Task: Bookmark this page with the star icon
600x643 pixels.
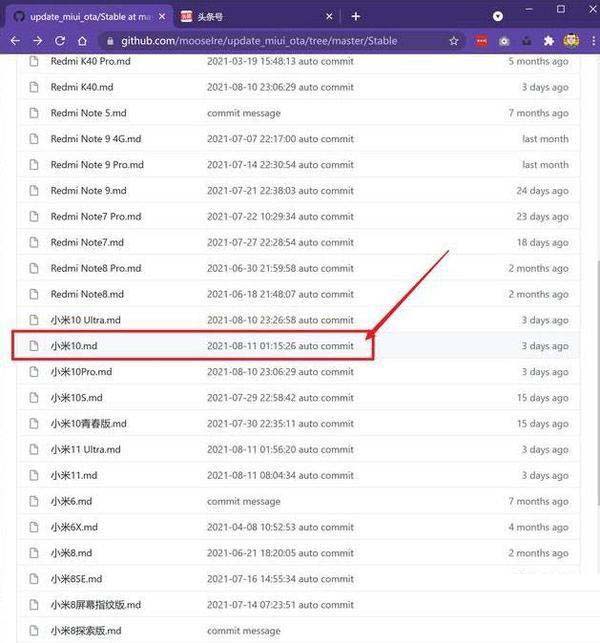Action: 454,41
